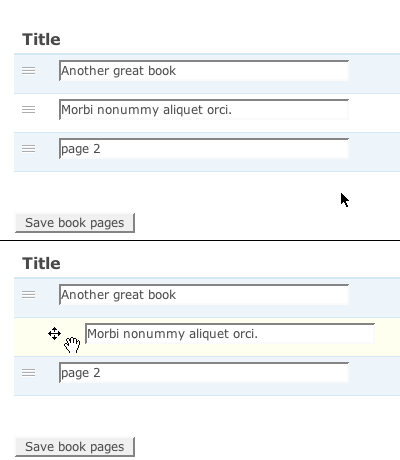
Task: Edit the 'page 2' field in lower table
Action: point(204,372)
